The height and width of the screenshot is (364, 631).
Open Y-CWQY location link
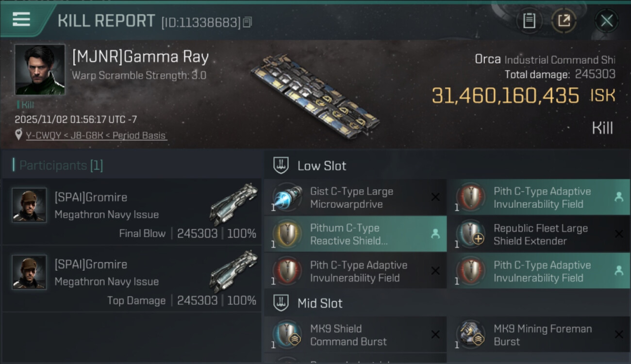click(x=40, y=135)
